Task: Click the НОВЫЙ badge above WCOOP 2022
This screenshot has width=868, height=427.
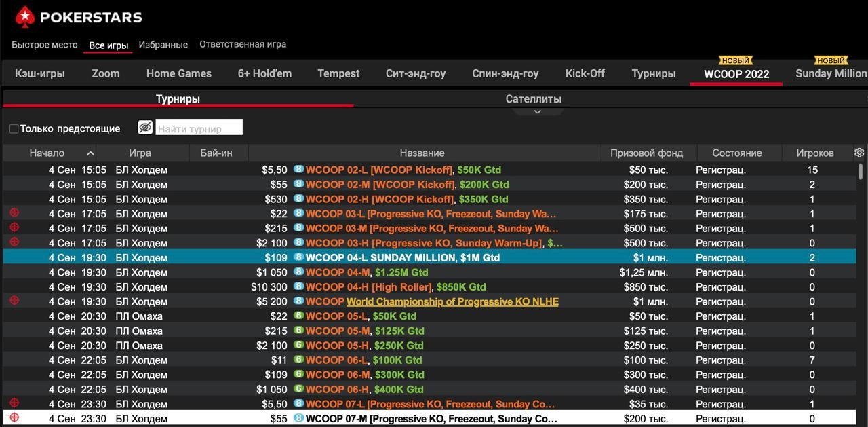Action: pos(736,60)
